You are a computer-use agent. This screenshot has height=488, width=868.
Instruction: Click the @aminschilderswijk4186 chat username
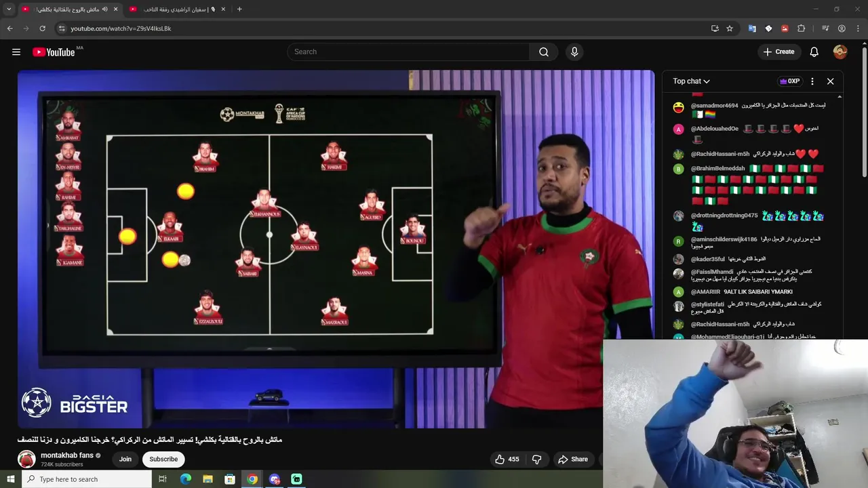click(x=724, y=239)
